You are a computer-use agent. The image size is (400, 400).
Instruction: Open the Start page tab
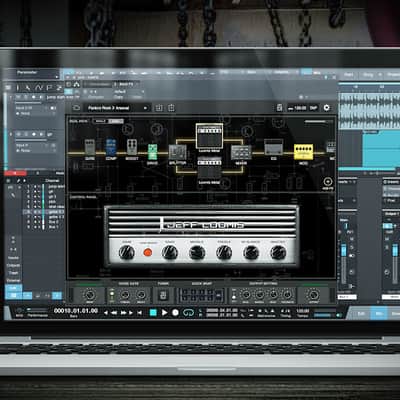point(348,75)
